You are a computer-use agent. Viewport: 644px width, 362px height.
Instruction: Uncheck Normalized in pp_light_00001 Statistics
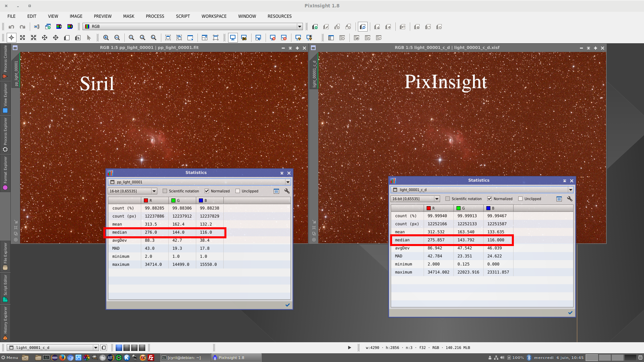coord(207,191)
